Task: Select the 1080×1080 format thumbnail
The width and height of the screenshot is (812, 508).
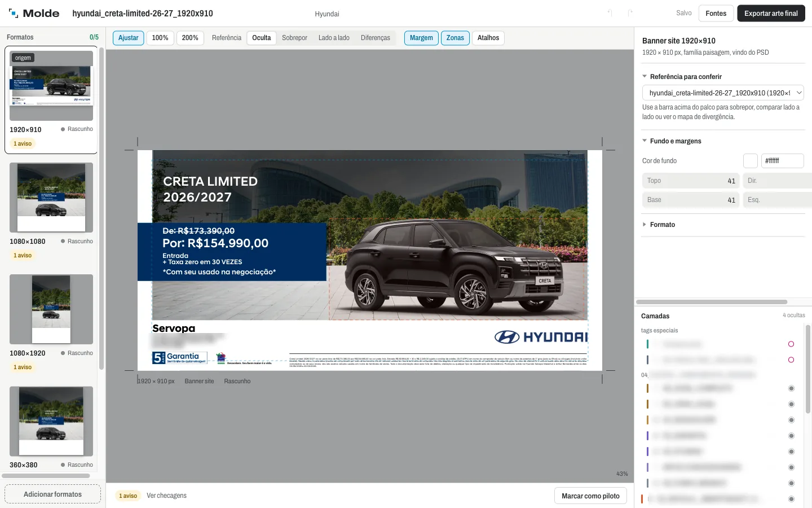Action: pyautogui.click(x=51, y=198)
